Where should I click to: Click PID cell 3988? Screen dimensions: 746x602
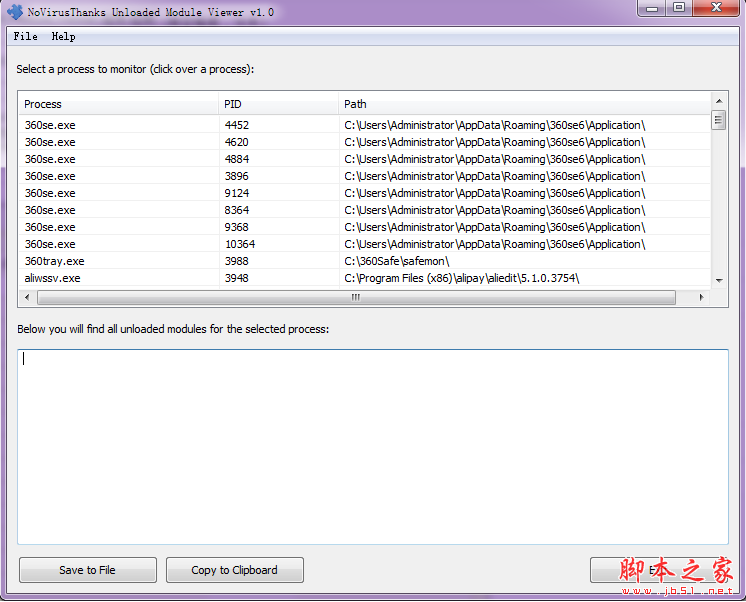click(236, 261)
